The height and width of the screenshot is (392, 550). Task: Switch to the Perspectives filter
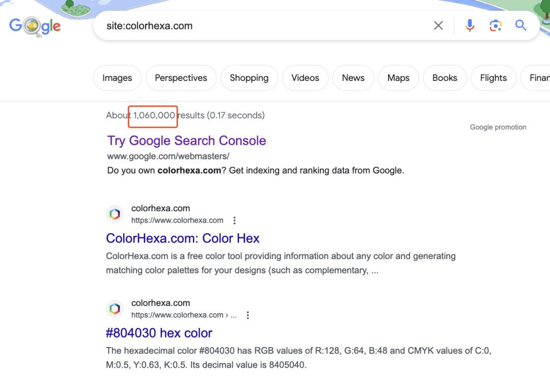click(x=181, y=78)
